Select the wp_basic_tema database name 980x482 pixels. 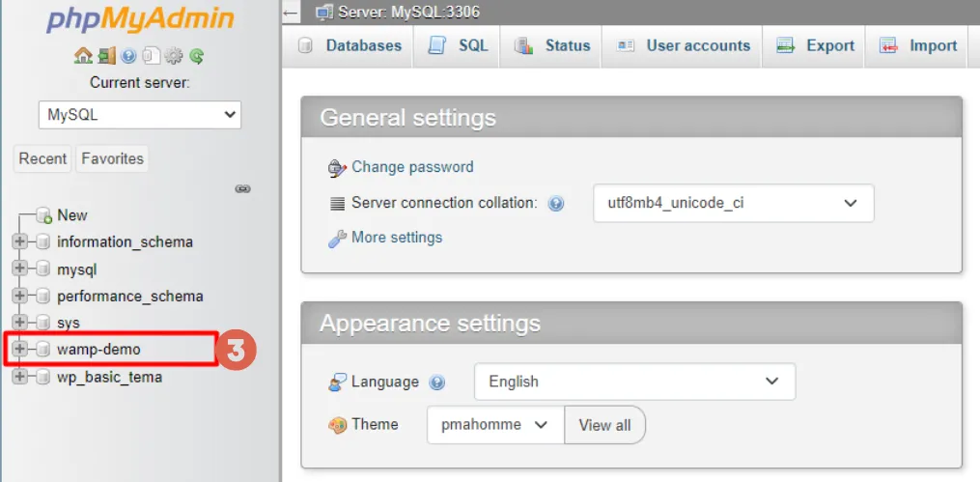pos(109,378)
